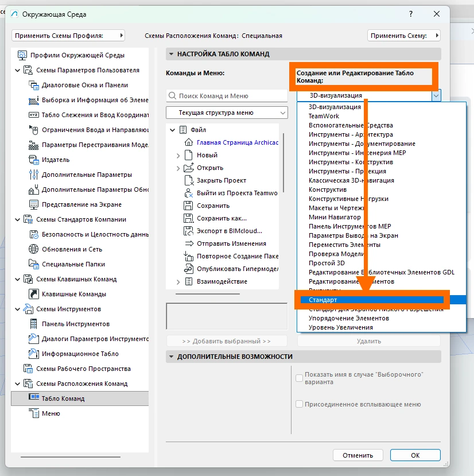
Task: Select the Издатель icon in tree
Action: coord(33,160)
